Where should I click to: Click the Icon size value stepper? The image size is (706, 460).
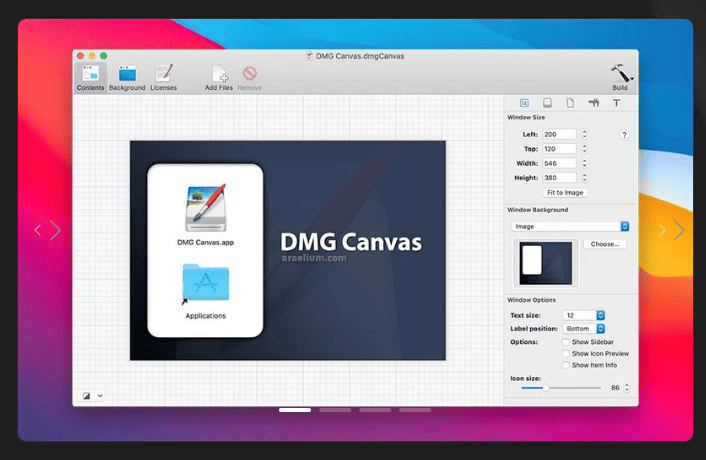[627, 388]
